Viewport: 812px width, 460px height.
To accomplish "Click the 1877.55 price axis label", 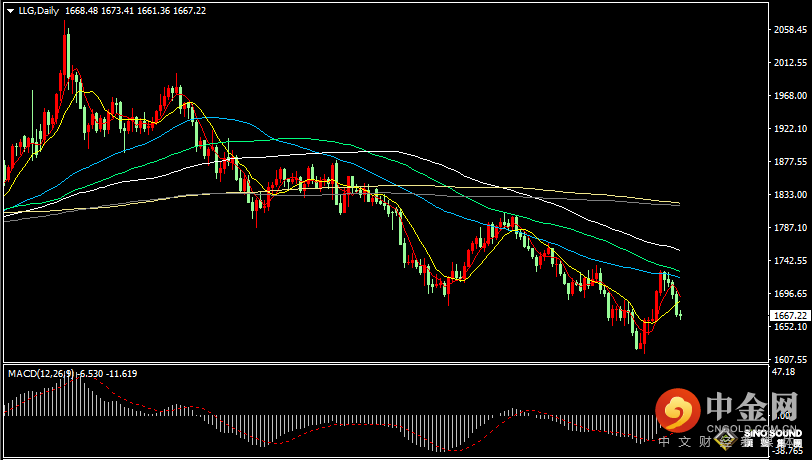I will [789, 162].
